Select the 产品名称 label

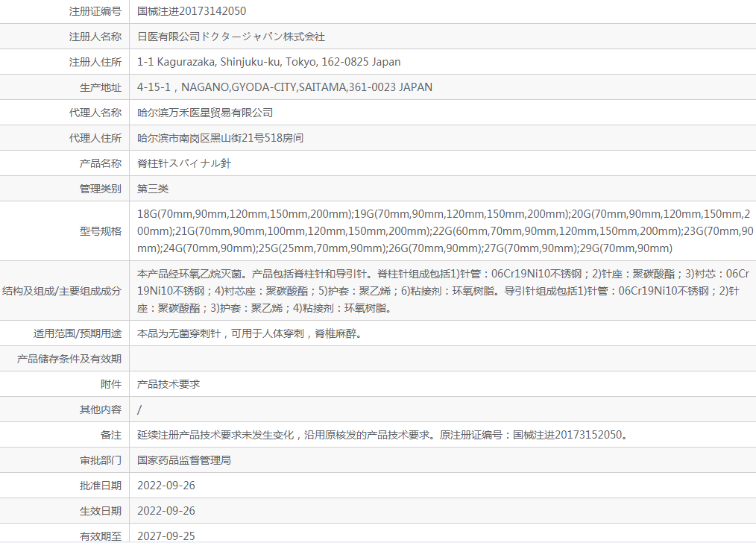(101, 163)
